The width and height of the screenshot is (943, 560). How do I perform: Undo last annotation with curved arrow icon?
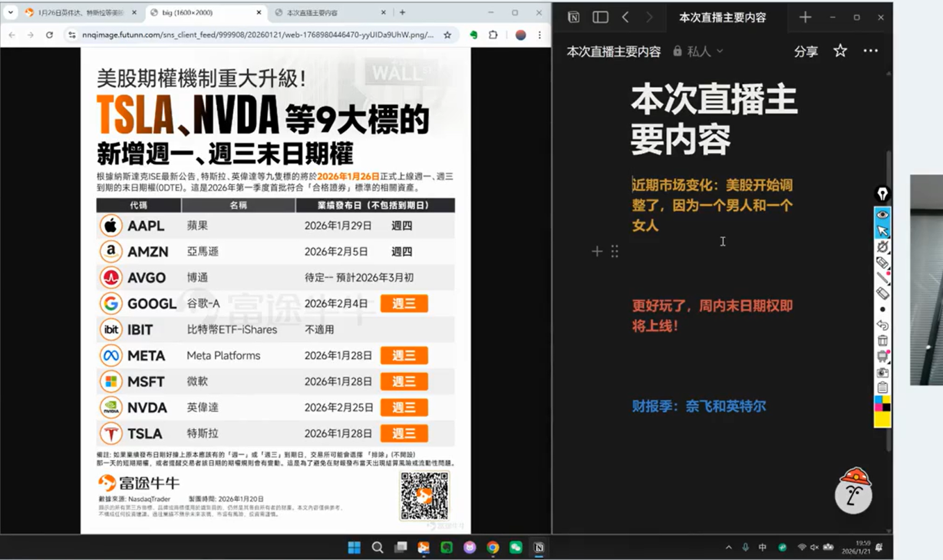tap(882, 325)
